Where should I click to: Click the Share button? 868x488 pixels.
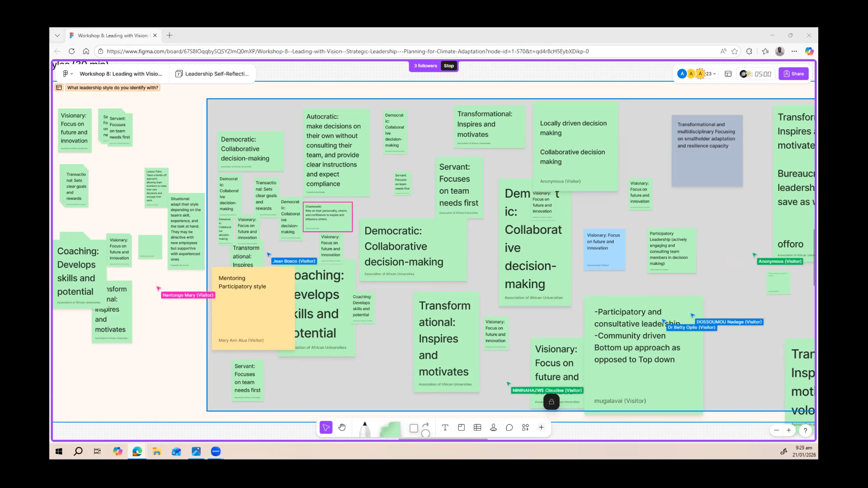(793, 74)
